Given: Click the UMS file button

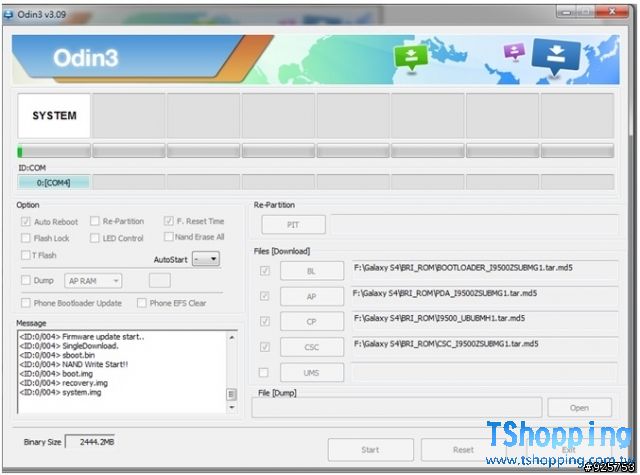Looking at the screenshot, I should click(312, 373).
